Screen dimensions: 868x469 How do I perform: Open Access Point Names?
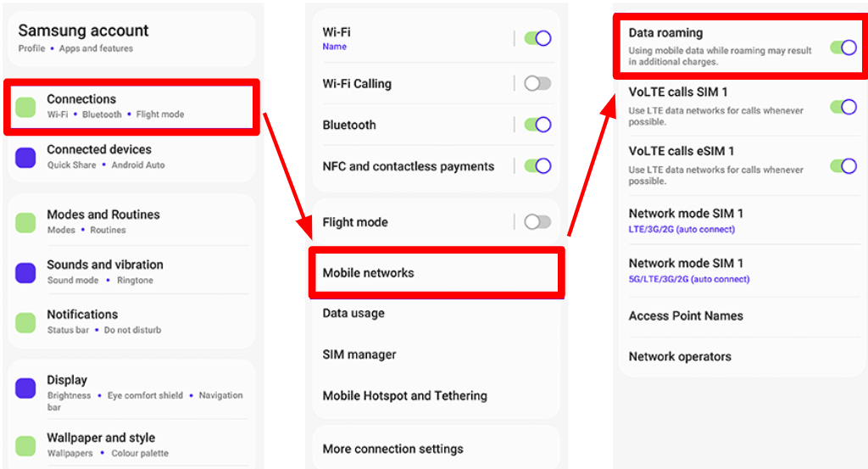(x=686, y=315)
